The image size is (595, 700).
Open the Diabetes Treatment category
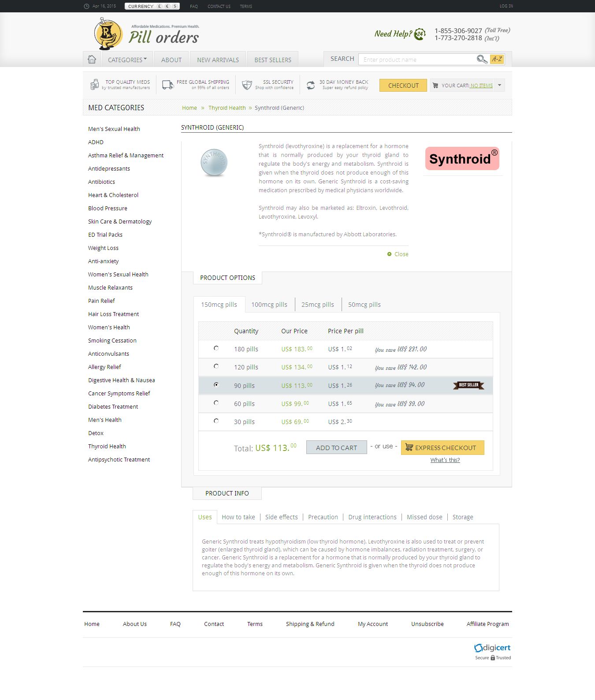(x=113, y=406)
